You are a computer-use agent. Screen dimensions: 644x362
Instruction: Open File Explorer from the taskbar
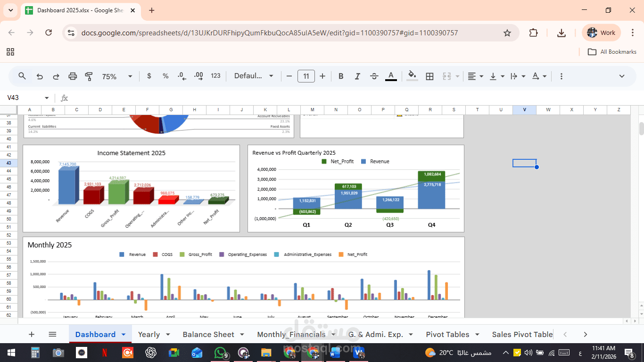266,353
